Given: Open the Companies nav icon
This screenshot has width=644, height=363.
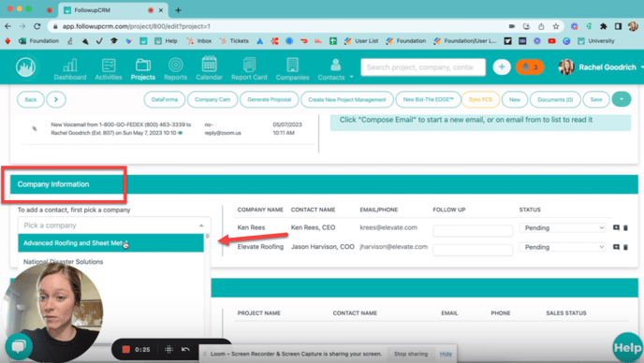Looking at the screenshot, I should pos(292,68).
